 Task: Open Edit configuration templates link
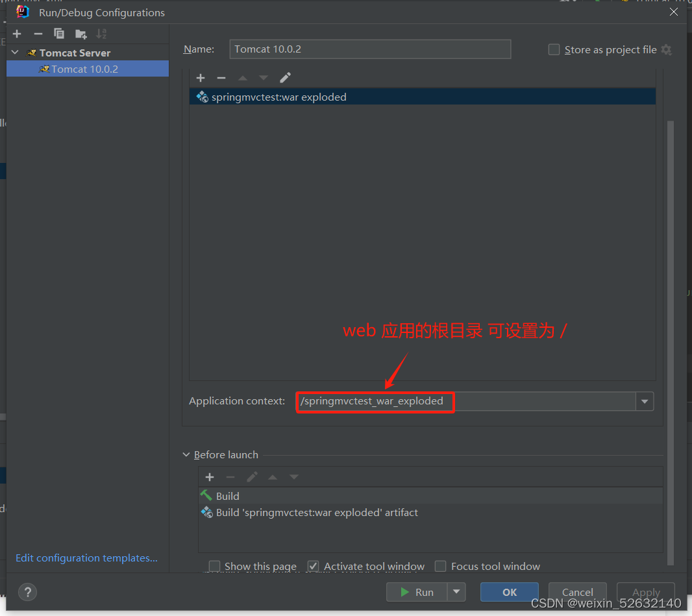pyautogui.click(x=86, y=558)
